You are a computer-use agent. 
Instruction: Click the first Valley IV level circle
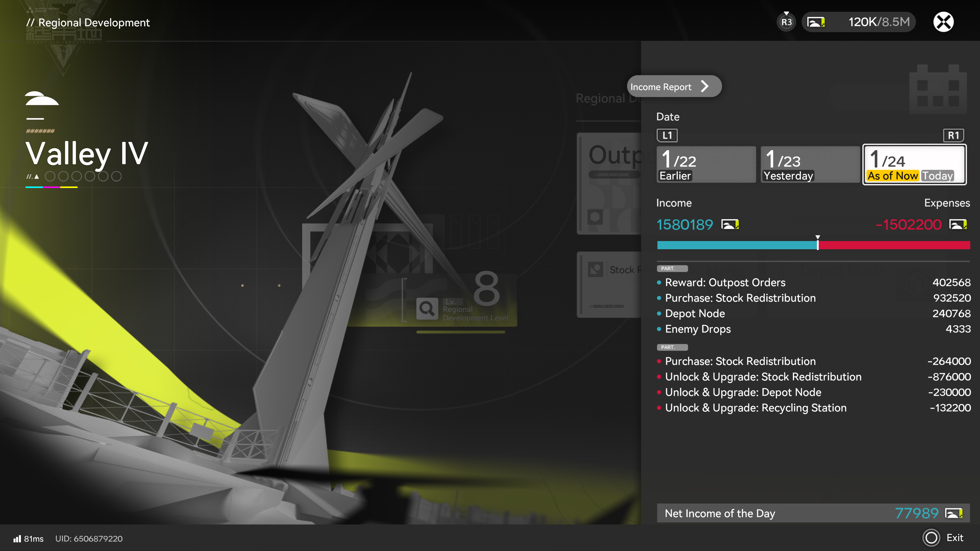click(50, 177)
